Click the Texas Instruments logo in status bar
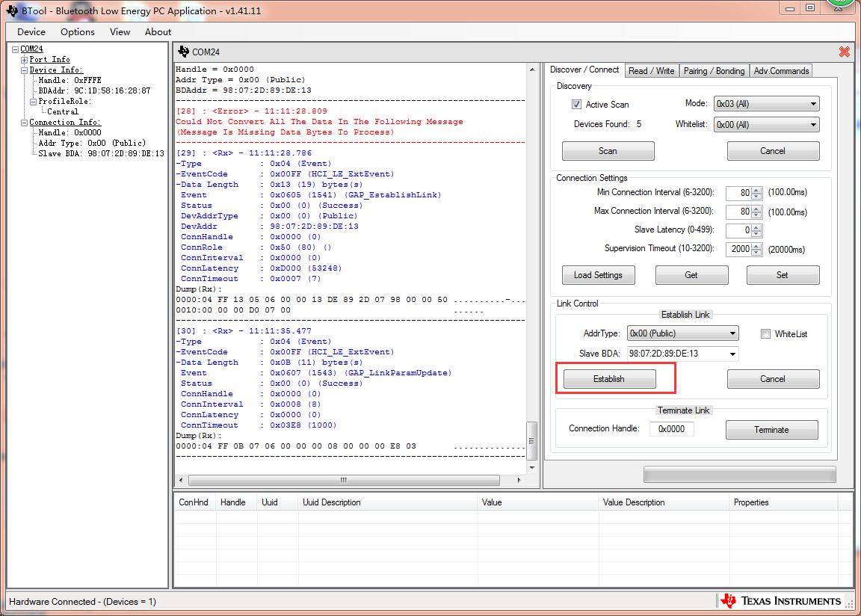 click(781, 601)
